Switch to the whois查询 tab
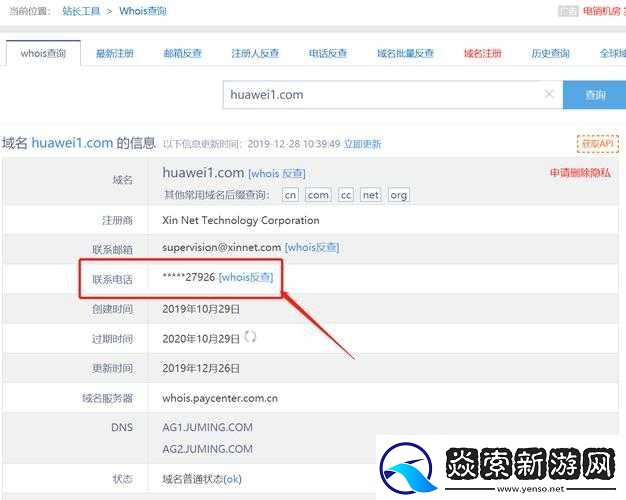This screenshot has width=626, height=500. pos(43,53)
